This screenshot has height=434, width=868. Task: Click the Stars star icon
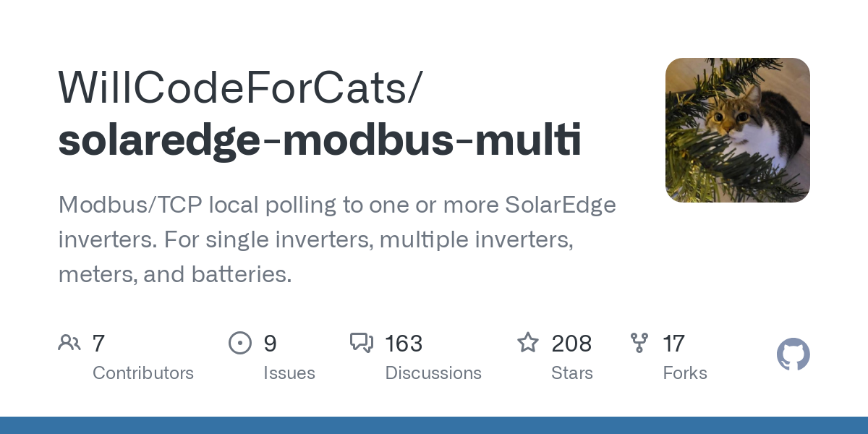point(528,343)
